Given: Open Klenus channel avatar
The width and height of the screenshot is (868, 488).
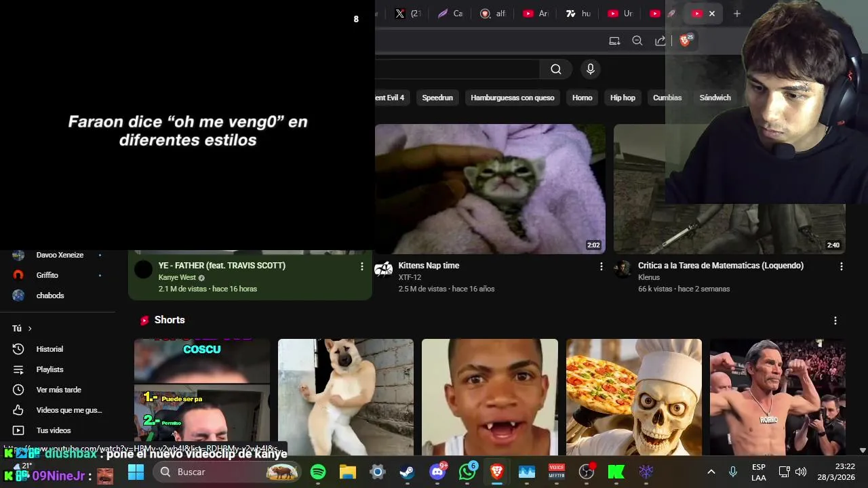Looking at the screenshot, I should point(623,269).
